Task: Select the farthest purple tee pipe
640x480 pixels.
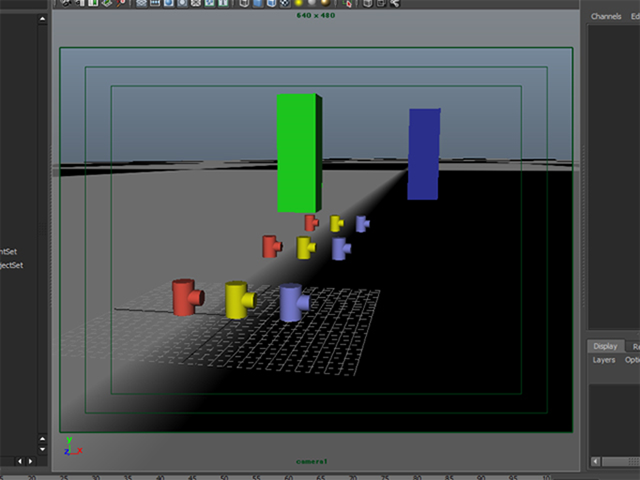Action: [362, 224]
